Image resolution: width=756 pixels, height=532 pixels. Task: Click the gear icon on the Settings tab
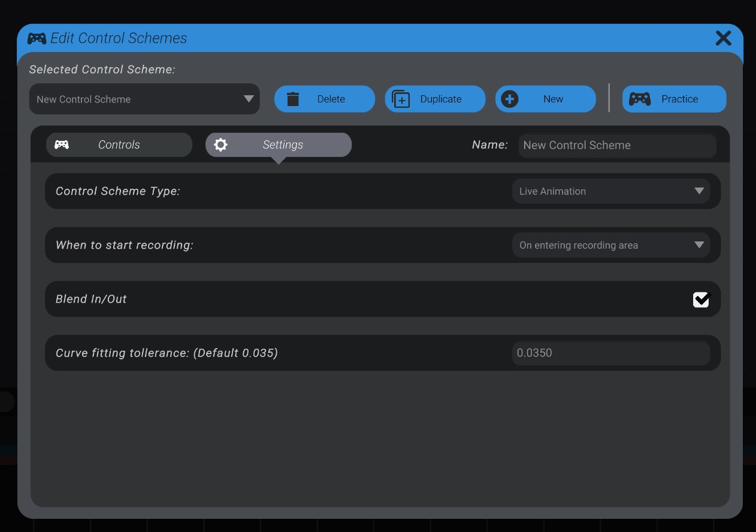tap(221, 144)
